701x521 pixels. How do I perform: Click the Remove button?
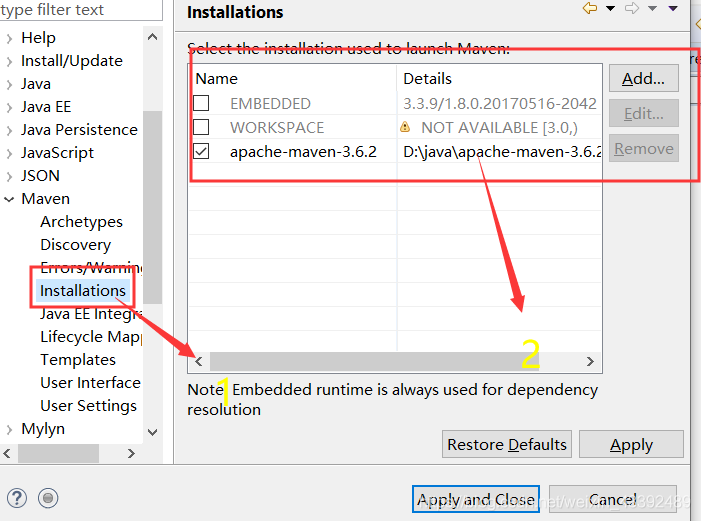[643, 148]
